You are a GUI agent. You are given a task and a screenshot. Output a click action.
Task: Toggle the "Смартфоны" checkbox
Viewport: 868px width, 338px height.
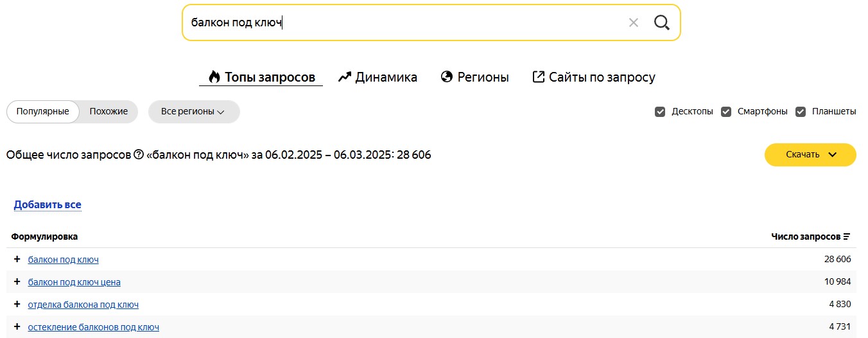726,112
